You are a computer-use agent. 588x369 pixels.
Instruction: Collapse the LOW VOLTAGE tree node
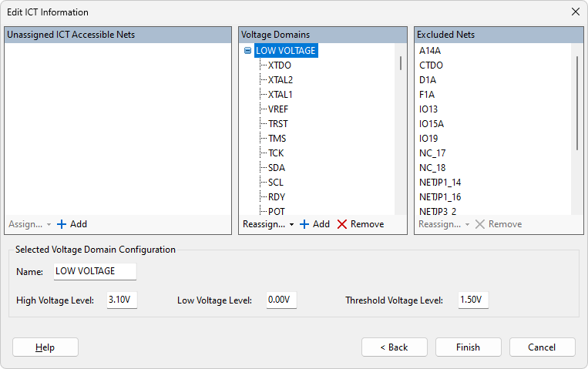click(x=247, y=51)
